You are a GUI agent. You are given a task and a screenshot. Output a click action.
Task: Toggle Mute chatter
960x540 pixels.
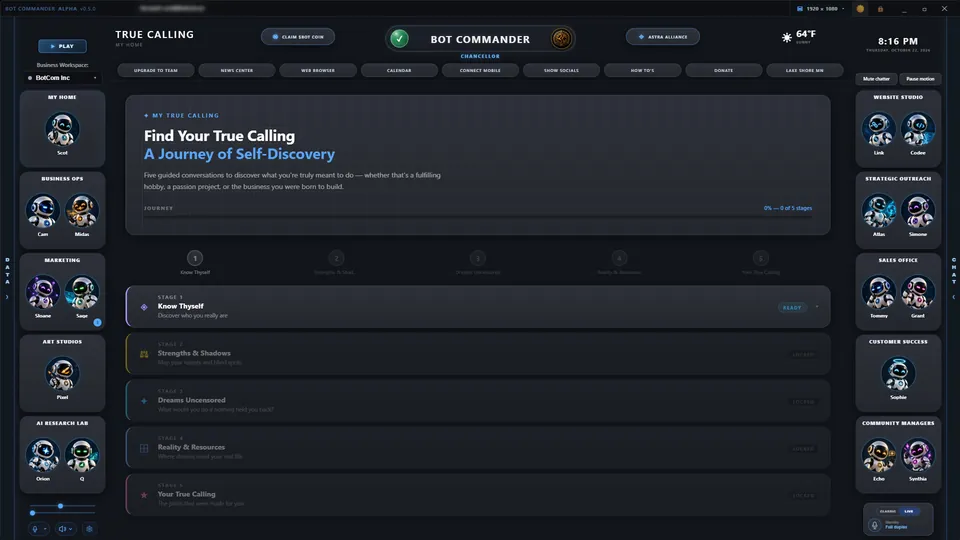click(876, 79)
